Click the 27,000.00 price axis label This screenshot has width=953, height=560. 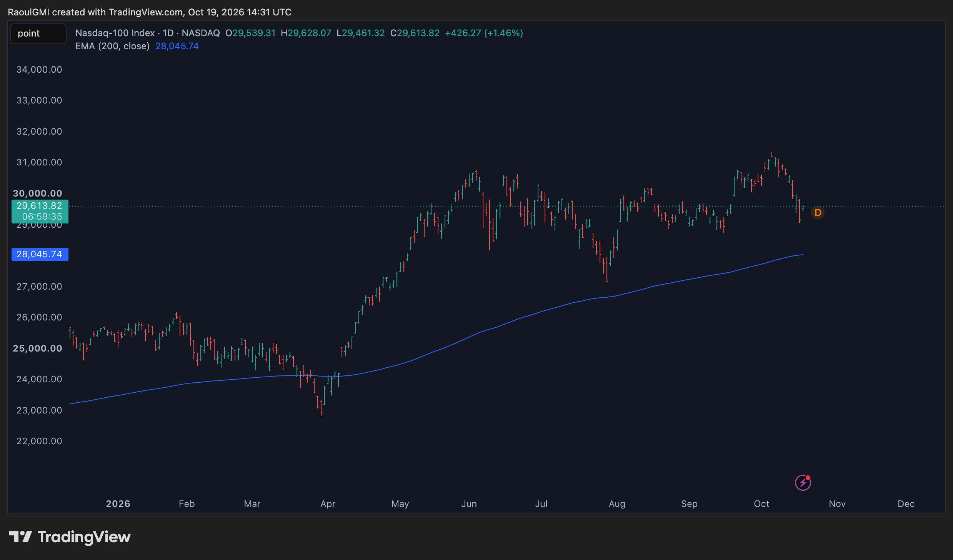tap(39, 287)
